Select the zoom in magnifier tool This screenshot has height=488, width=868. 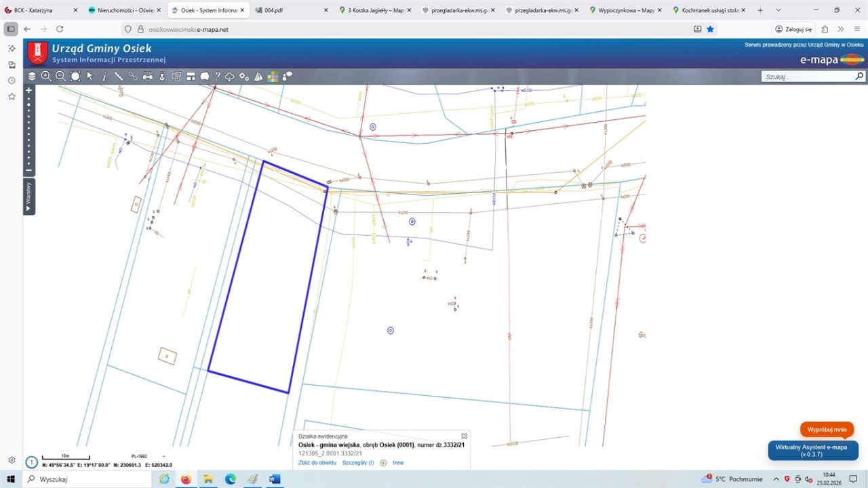(x=46, y=77)
